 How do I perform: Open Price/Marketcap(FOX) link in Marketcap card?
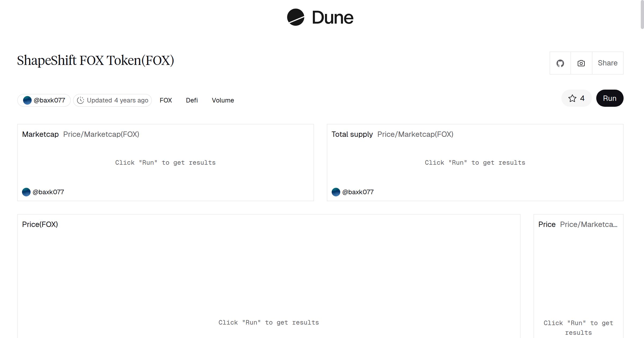coord(101,134)
